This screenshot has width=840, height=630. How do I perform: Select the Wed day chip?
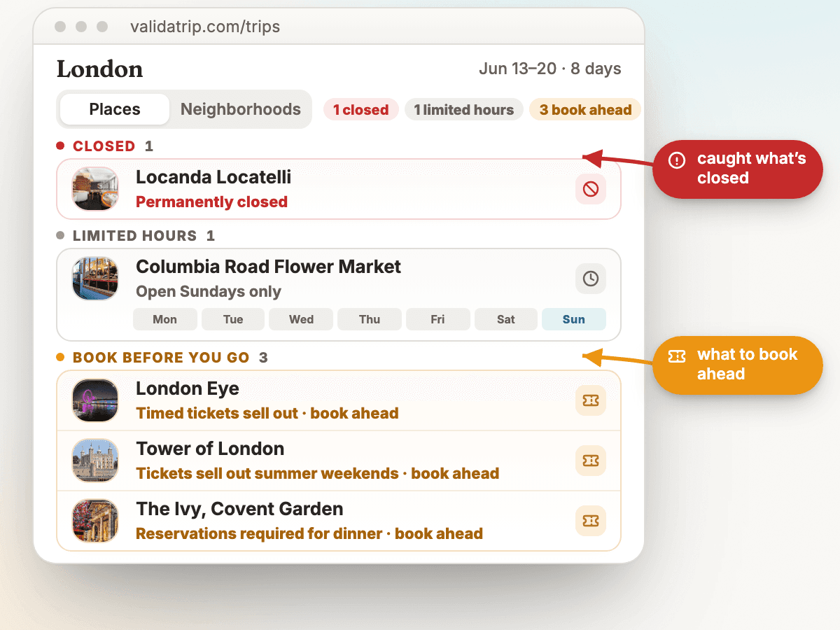[x=301, y=319]
